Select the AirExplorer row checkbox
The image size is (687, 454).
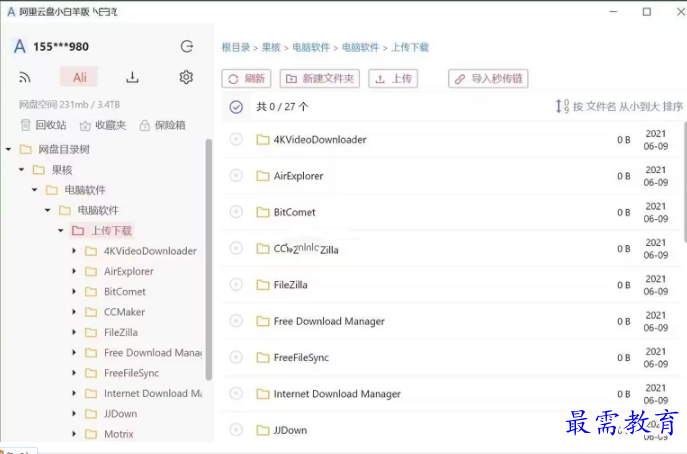(236, 176)
